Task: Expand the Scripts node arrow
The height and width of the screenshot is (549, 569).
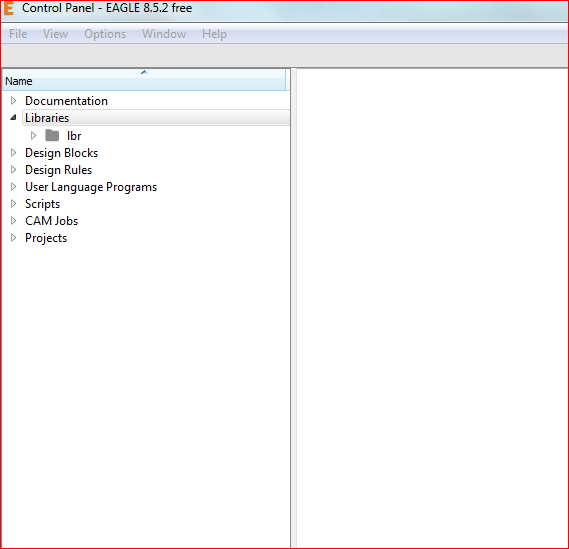Action: 13,204
